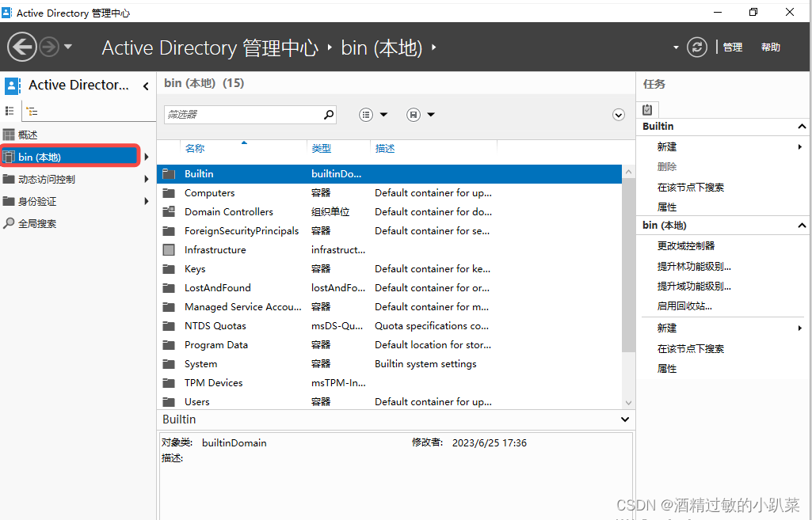Open the 帮助 menu

click(771, 47)
